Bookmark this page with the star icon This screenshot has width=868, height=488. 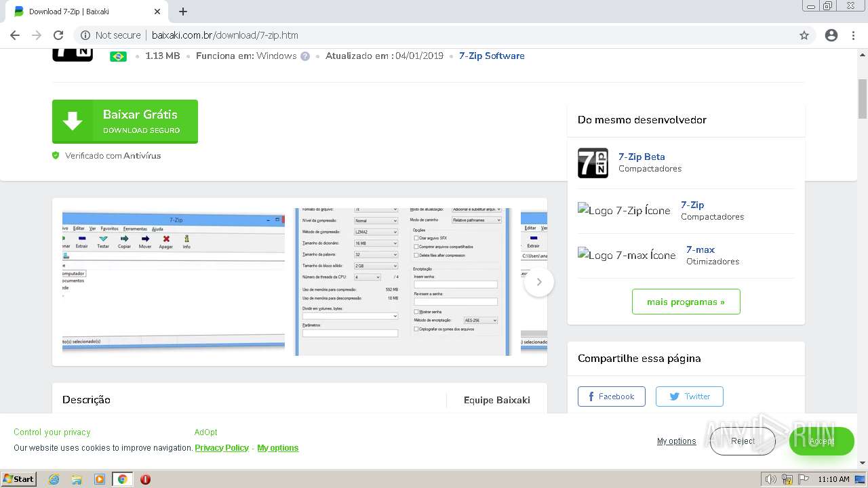tap(804, 35)
